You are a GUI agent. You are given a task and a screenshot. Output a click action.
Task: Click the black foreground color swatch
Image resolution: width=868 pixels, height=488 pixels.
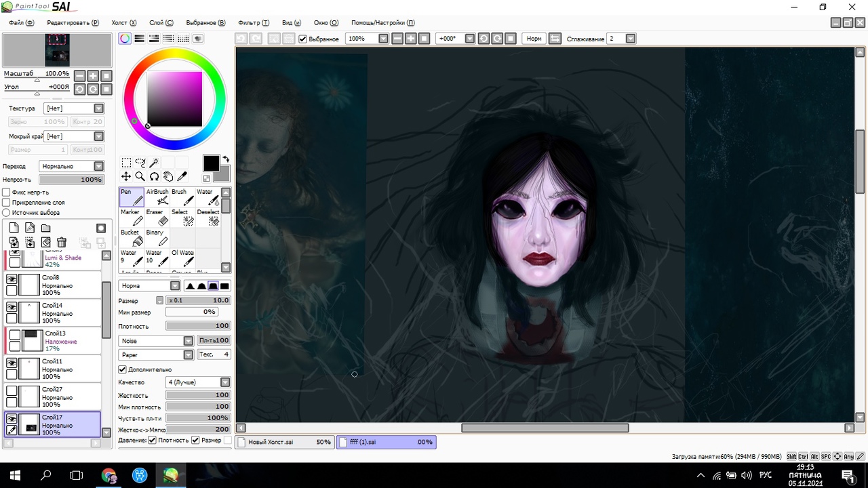[x=211, y=163]
